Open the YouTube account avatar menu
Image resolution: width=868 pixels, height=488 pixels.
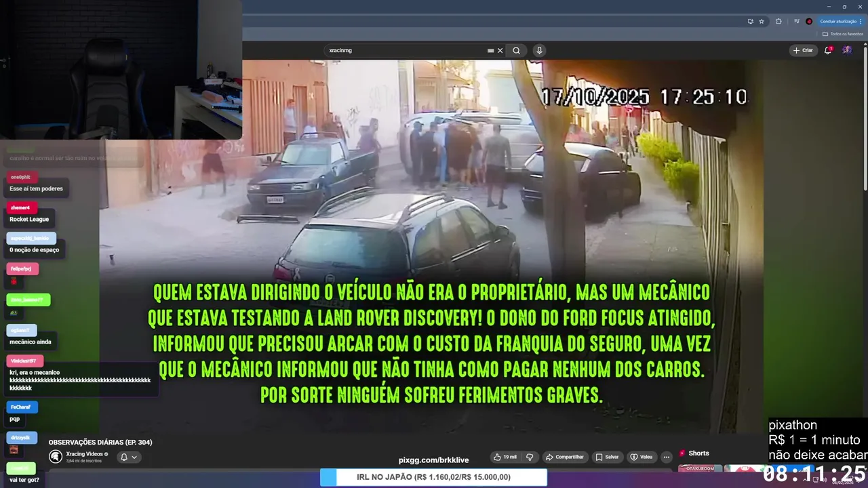click(x=847, y=50)
